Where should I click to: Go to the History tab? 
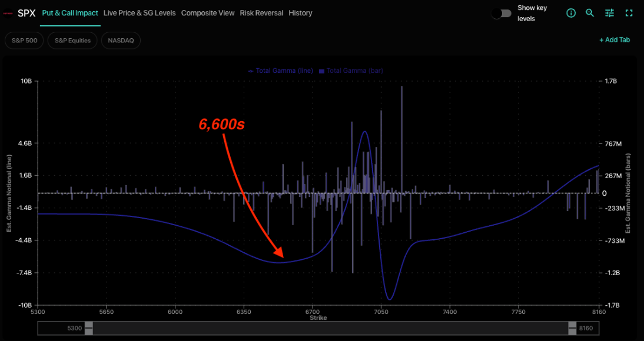coord(300,13)
